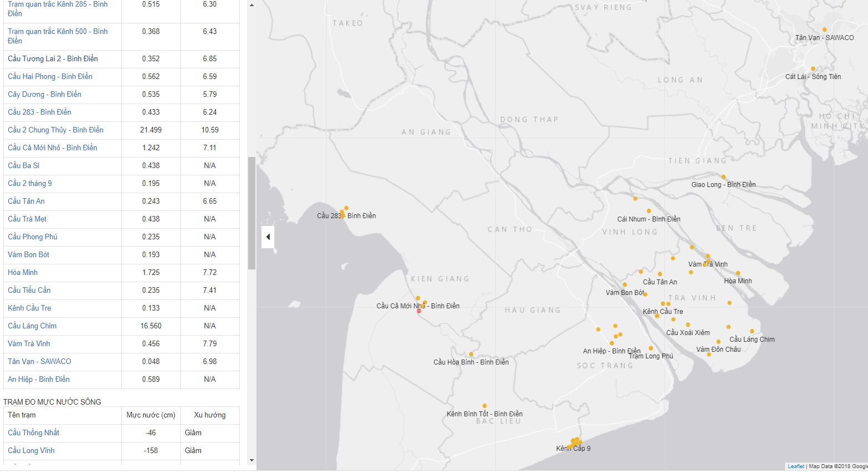
Task: Click the red warning marker near Cầu Cả Mới Nhỏ
Action: (419, 311)
